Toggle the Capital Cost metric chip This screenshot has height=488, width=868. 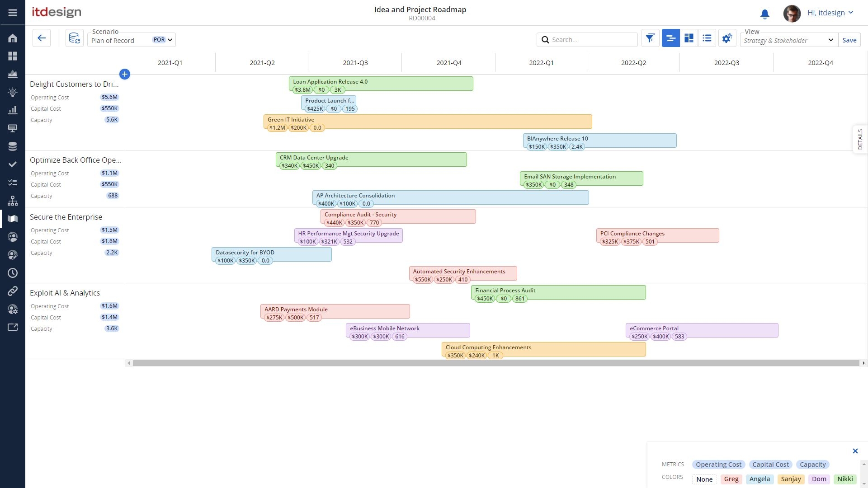[x=770, y=465]
